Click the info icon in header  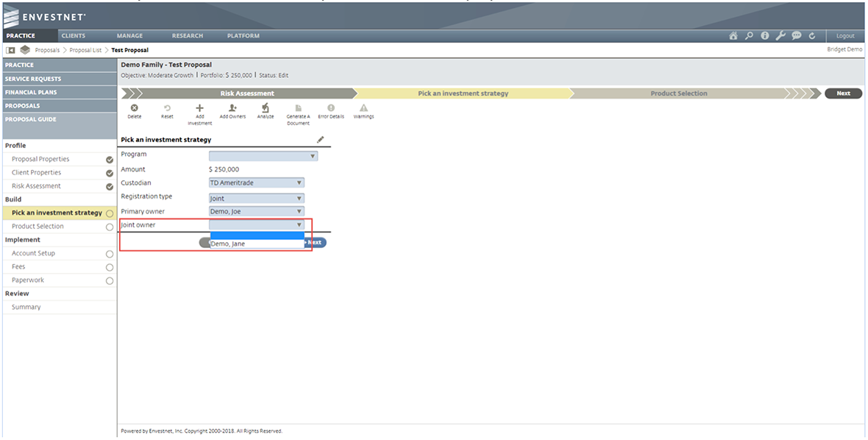(765, 35)
